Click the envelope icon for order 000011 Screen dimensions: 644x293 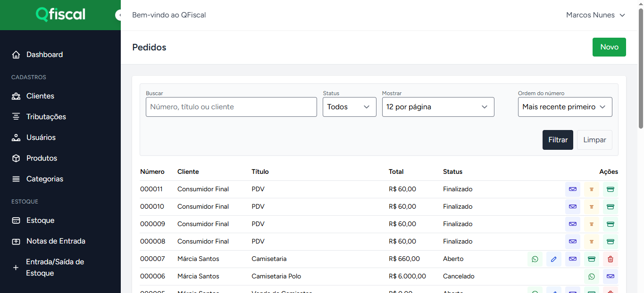[573, 189]
